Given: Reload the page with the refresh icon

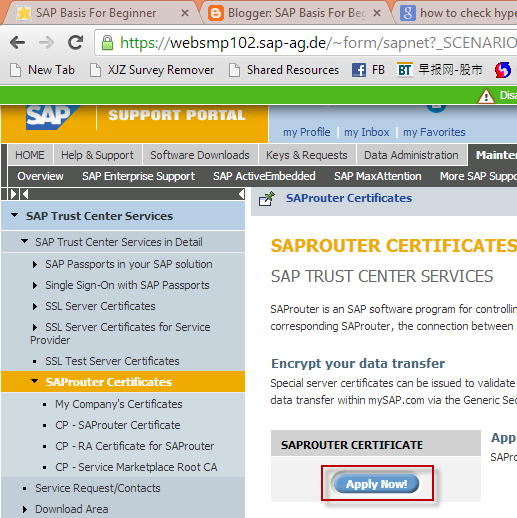Looking at the screenshot, I should [75, 42].
